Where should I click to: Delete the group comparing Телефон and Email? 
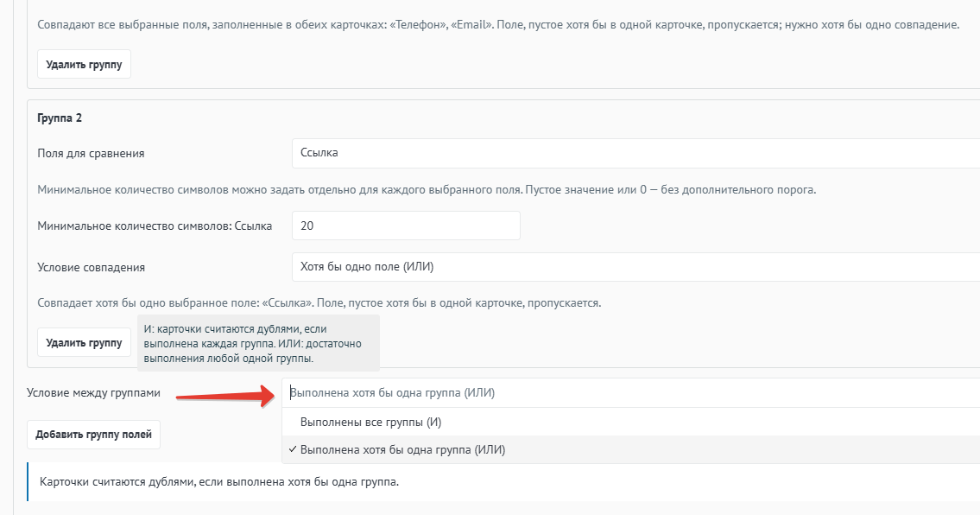(84, 65)
